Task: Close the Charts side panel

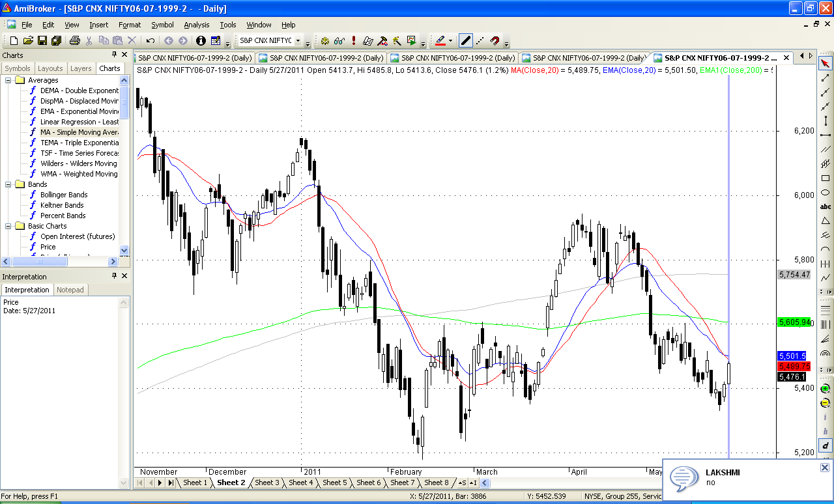Action: 124,55
